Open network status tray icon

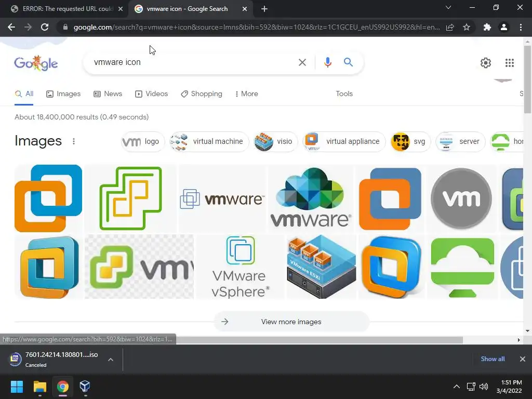pyautogui.click(x=471, y=387)
